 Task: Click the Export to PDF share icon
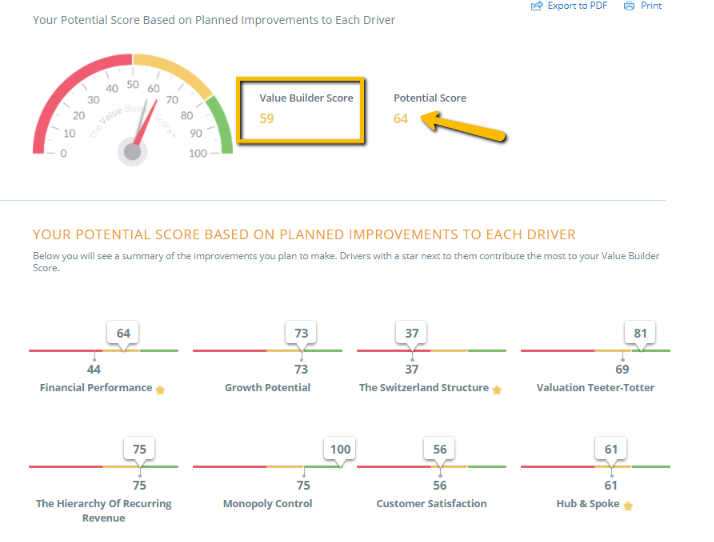[537, 6]
